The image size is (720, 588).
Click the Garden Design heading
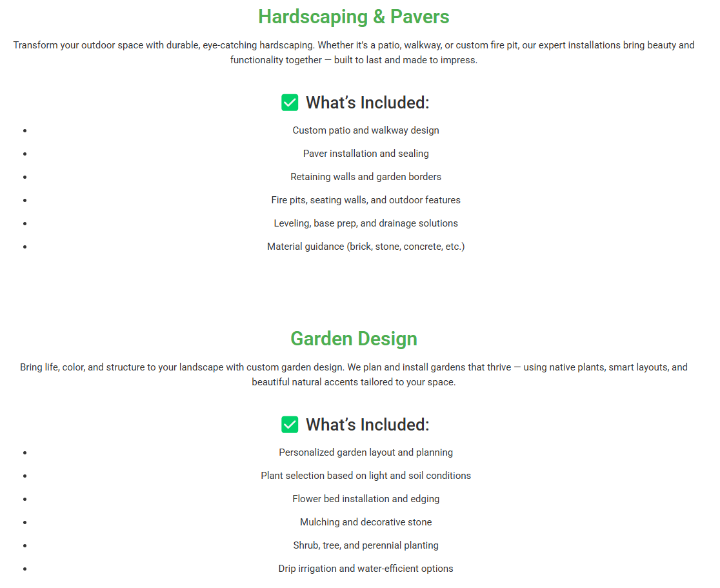pos(354,339)
